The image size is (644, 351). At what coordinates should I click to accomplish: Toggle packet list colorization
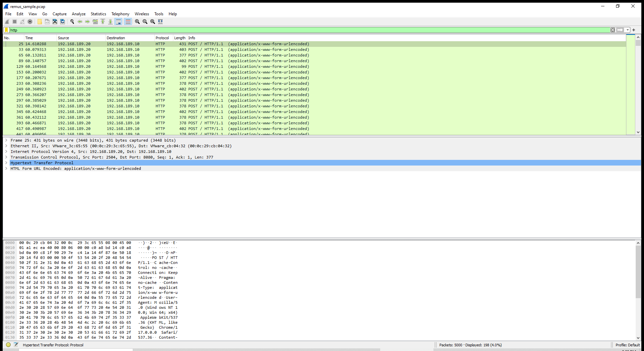point(128,22)
